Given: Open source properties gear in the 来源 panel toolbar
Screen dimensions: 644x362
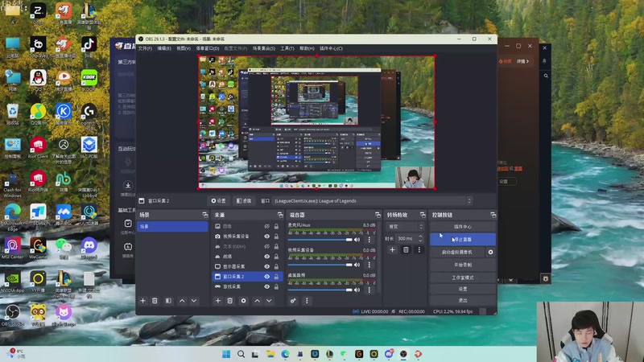Looking at the screenshot, I should (244, 301).
